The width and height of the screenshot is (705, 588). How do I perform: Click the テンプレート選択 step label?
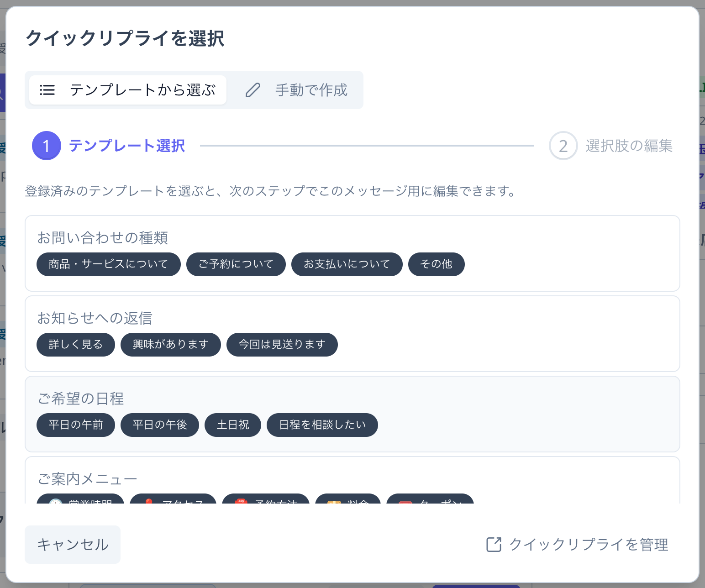click(x=127, y=146)
